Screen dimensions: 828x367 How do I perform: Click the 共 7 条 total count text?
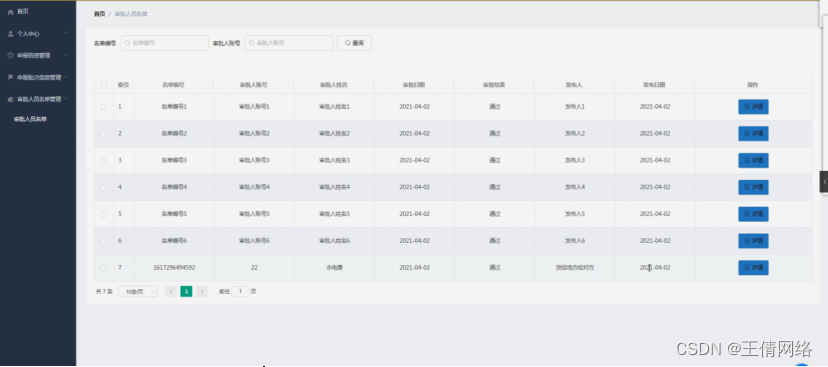104,291
